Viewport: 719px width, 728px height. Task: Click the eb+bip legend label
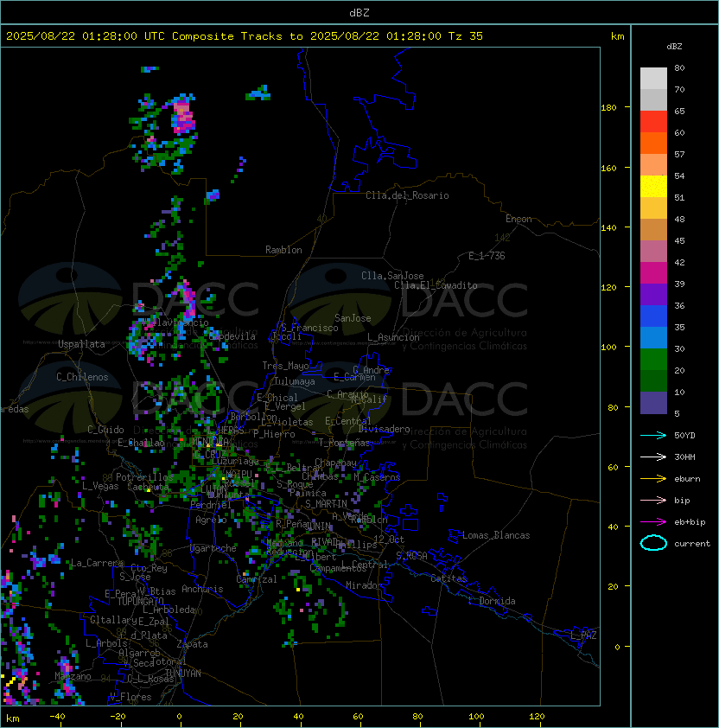[x=690, y=522]
